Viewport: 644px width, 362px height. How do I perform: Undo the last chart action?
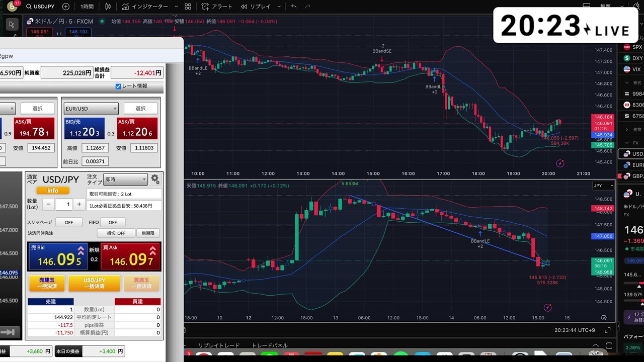[294, 7]
